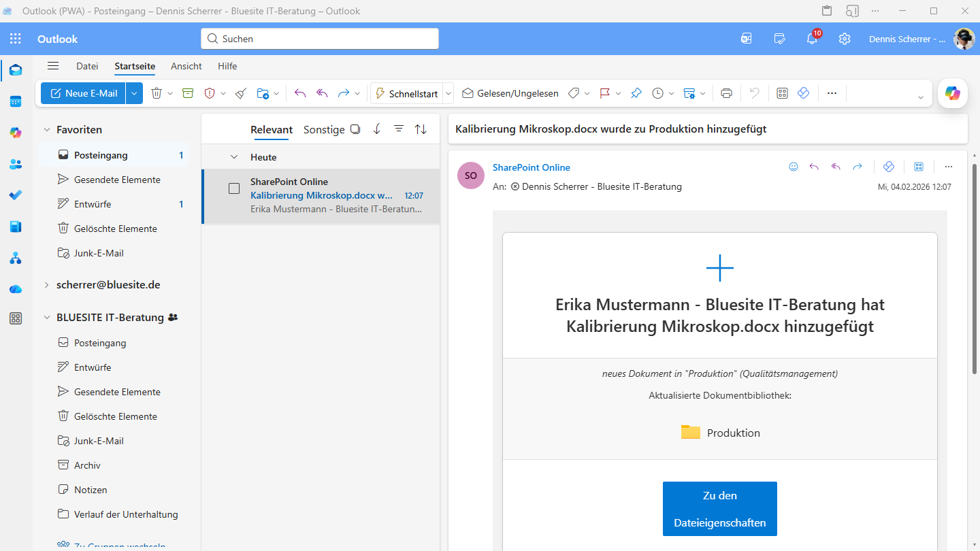The width and height of the screenshot is (980, 551).
Task: Click the Sweep broom icon
Action: click(241, 93)
